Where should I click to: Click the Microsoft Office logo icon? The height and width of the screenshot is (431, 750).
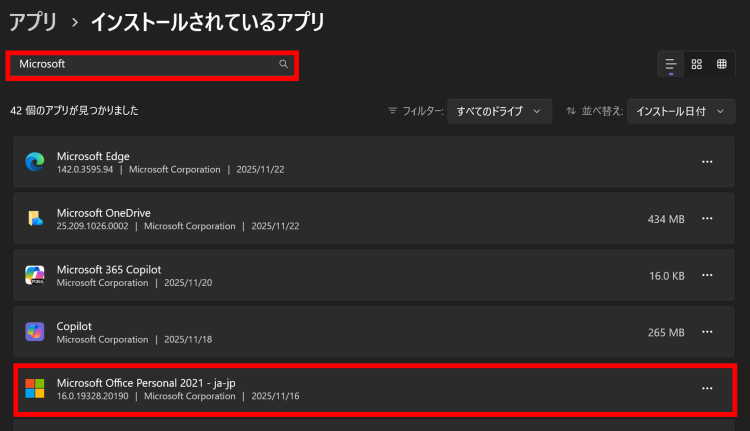pyautogui.click(x=35, y=388)
